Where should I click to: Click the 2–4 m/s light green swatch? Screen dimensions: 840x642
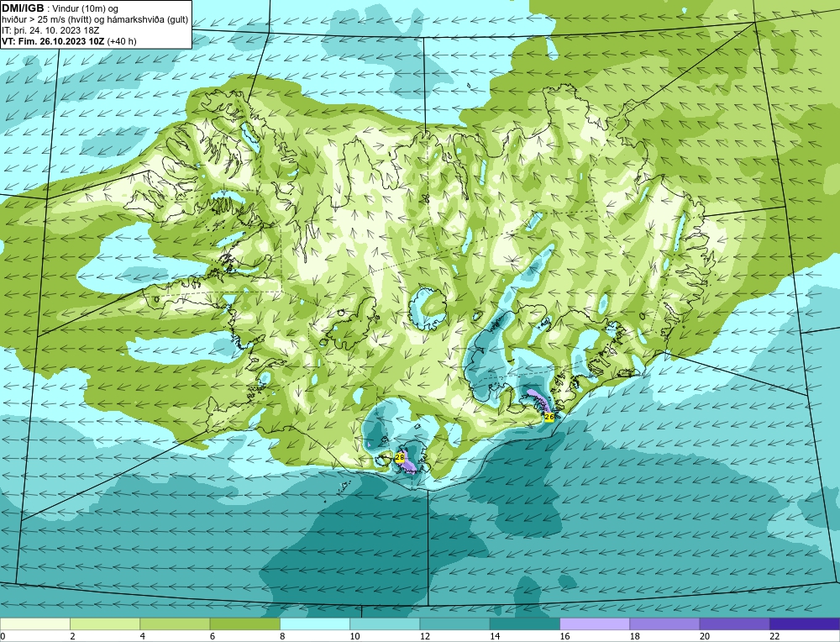coord(105,624)
